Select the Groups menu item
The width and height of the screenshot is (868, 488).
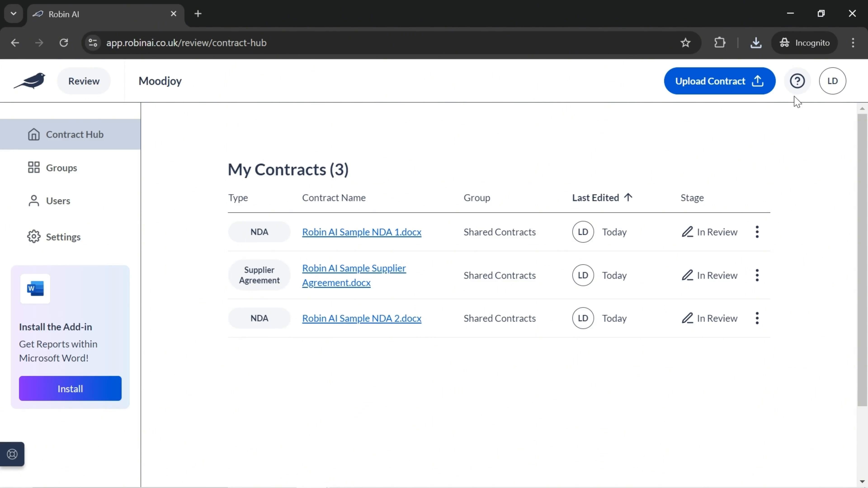(x=62, y=167)
